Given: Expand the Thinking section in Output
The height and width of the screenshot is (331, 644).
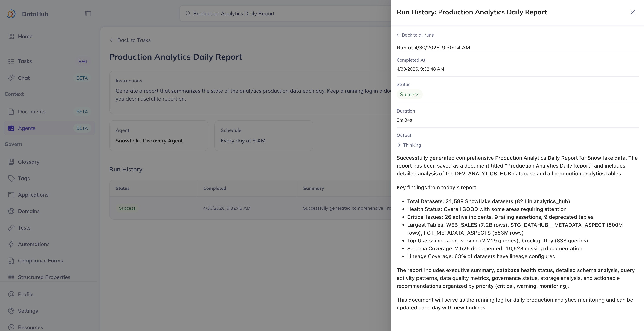Looking at the screenshot, I should coord(409,145).
